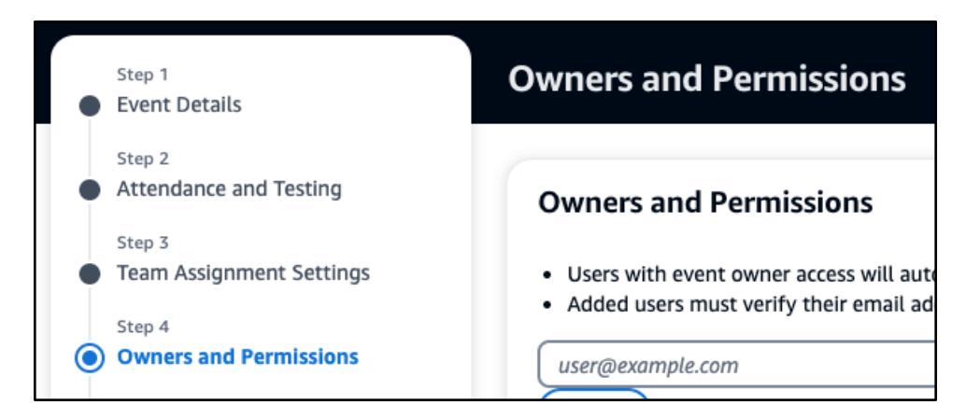Click the dark header Owners and Permissions title
This screenshot has height=419, width=980.
pos(706,79)
